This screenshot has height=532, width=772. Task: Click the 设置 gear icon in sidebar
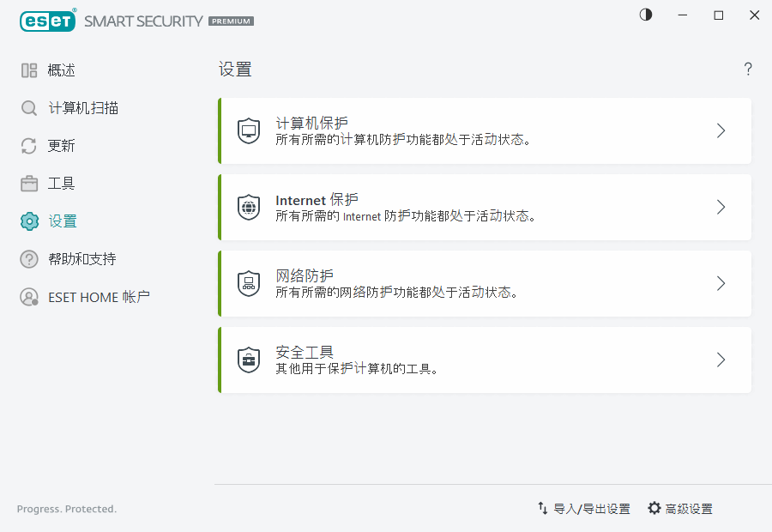click(28, 221)
